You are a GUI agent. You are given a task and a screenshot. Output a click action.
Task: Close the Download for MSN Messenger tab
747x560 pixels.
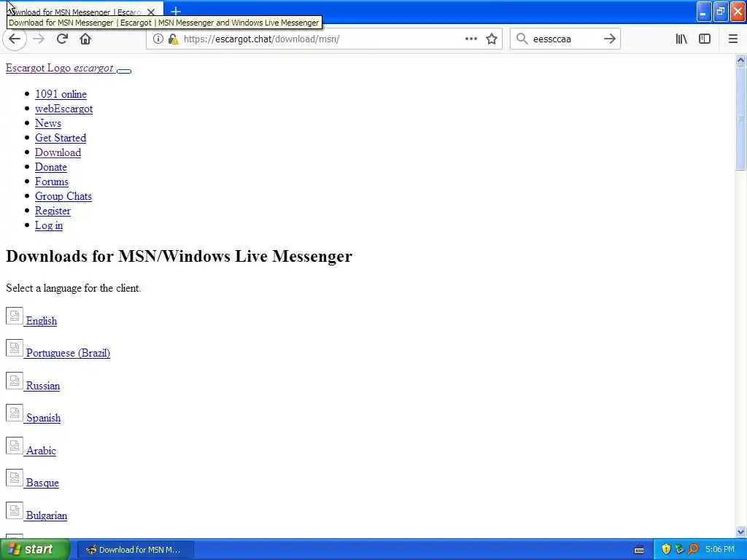pos(151,12)
